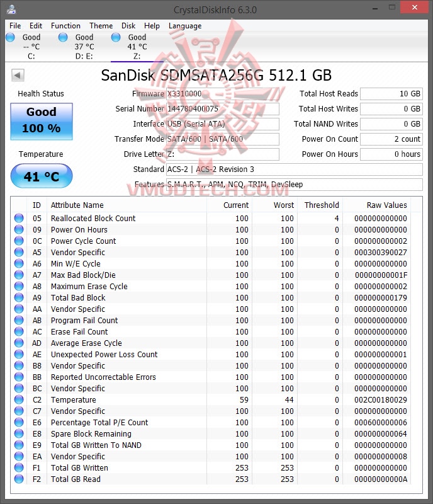Click the blue orb of Power Cycle Count
The width and height of the screenshot is (433, 504).
pos(19,241)
